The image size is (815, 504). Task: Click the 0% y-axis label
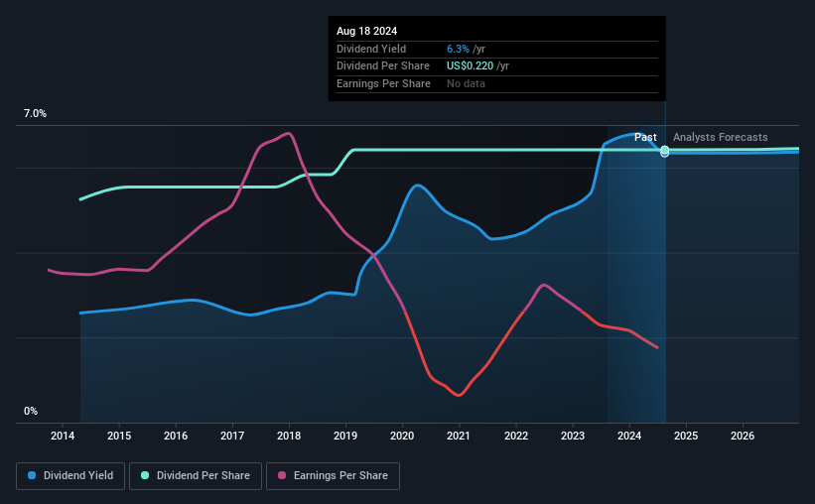pos(31,411)
